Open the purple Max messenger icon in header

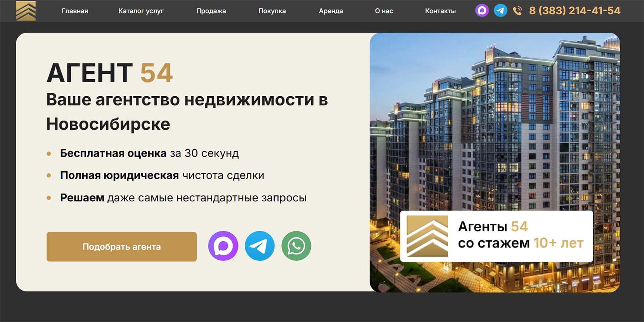(482, 10)
